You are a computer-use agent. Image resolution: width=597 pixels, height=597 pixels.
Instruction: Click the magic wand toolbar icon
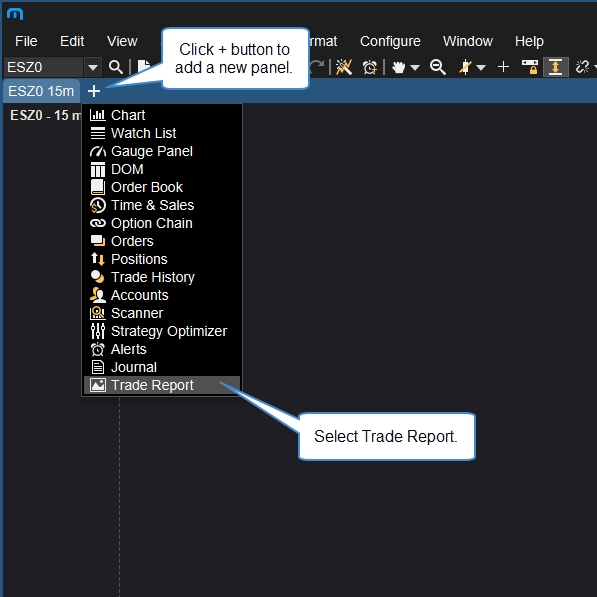(343, 67)
